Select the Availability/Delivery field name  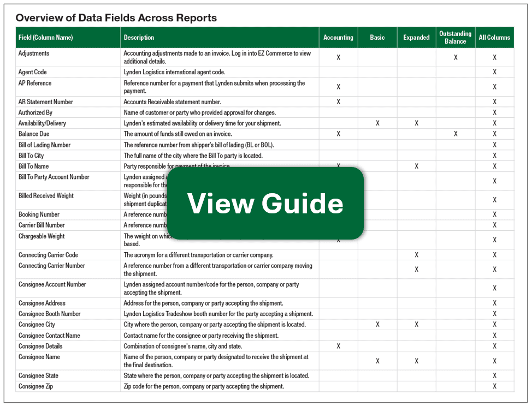(42, 123)
